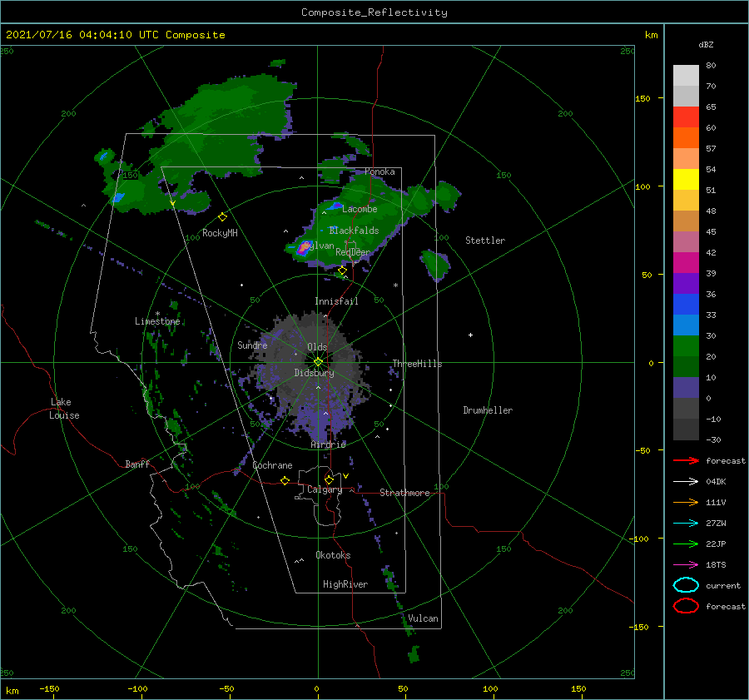Select the red 65 dBZ color swatch
749x700 pixels.
pyautogui.click(x=686, y=117)
